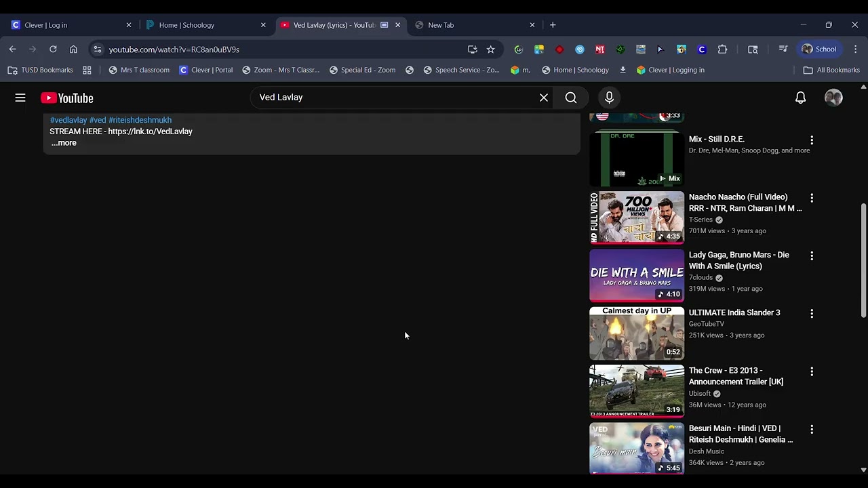Open options for Mix - Still D.R.E.
868x488 pixels.
pyautogui.click(x=812, y=140)
